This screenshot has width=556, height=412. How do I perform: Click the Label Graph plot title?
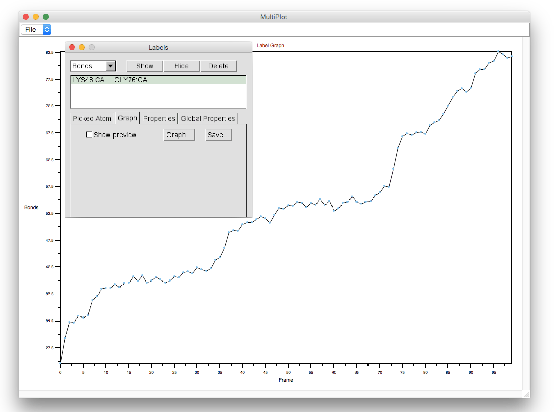click(x=270, y=45)
